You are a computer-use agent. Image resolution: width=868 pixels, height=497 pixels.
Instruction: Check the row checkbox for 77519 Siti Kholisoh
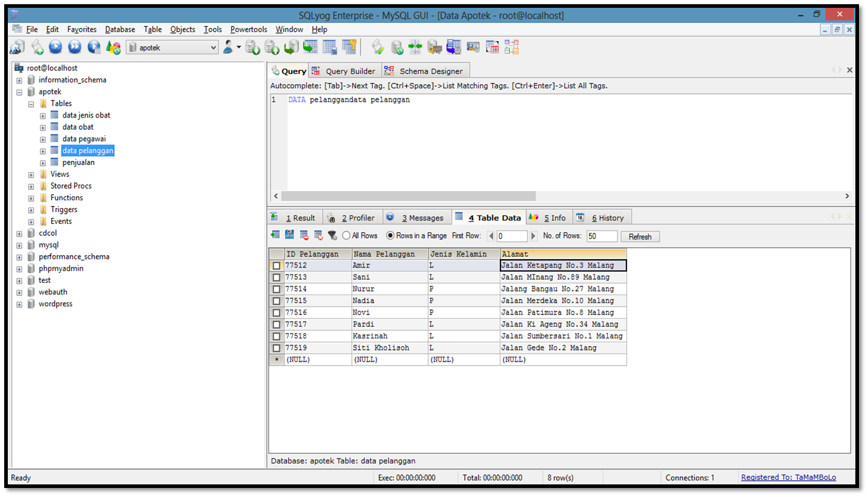tap(276, 348)
